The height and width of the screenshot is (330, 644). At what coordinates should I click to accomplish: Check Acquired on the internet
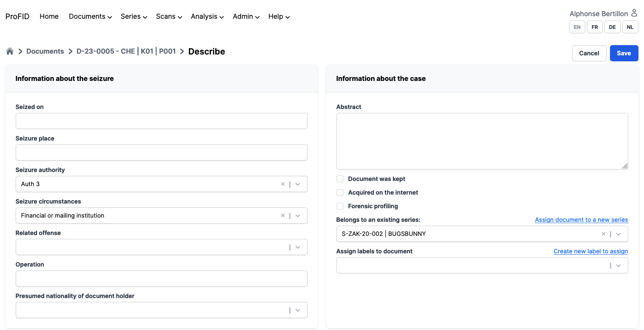tap(340, 192)
